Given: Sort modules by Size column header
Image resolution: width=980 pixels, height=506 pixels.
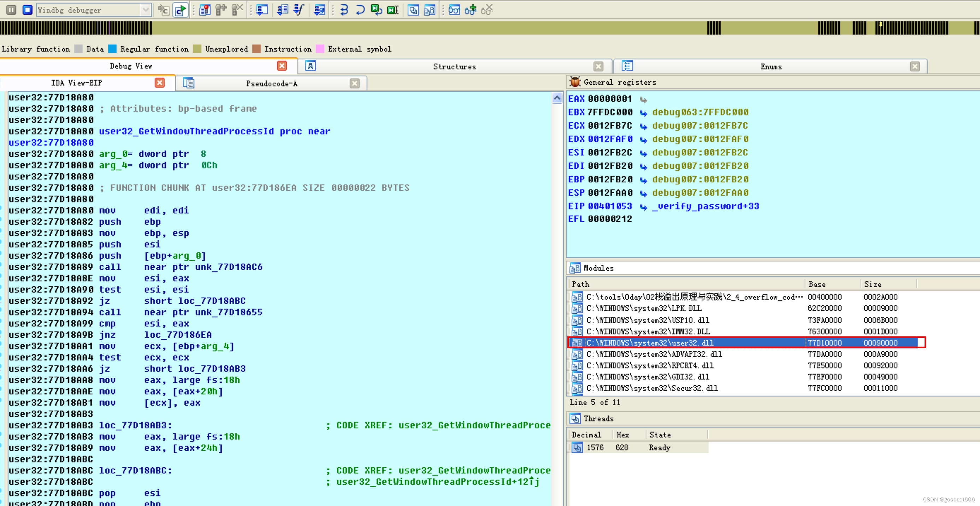Looking at the screenshot, I should tap(889, 284).
